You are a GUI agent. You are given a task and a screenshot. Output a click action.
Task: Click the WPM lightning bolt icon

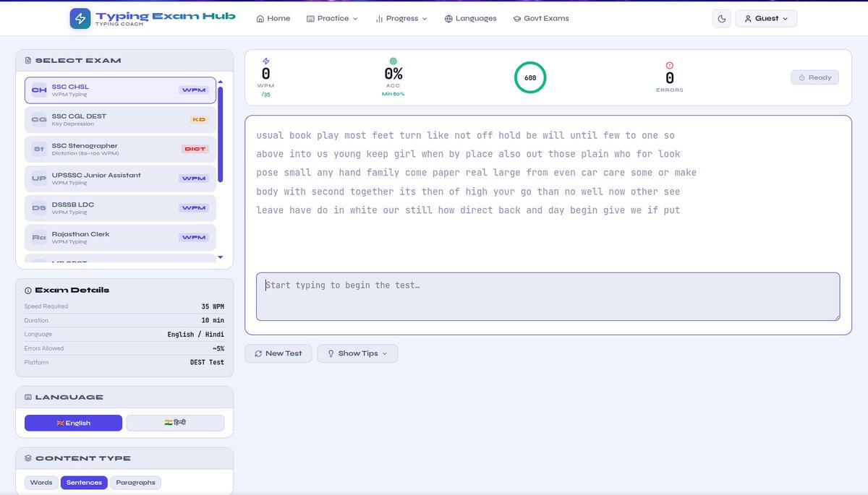(x=265, y=61)
